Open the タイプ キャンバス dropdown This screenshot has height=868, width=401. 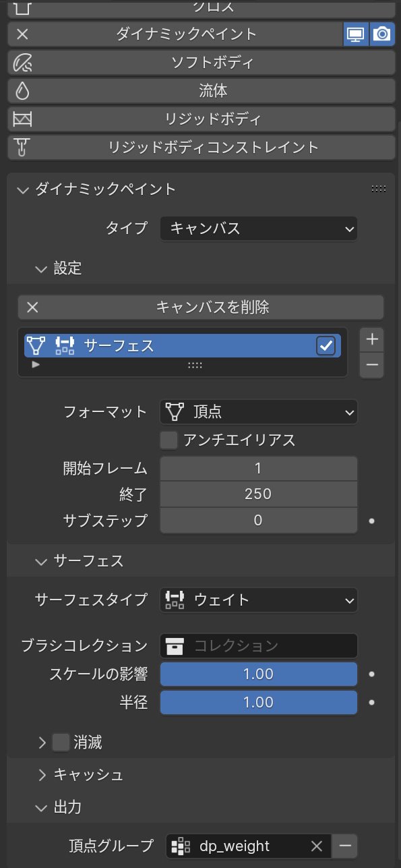click(x=258, y=228)
